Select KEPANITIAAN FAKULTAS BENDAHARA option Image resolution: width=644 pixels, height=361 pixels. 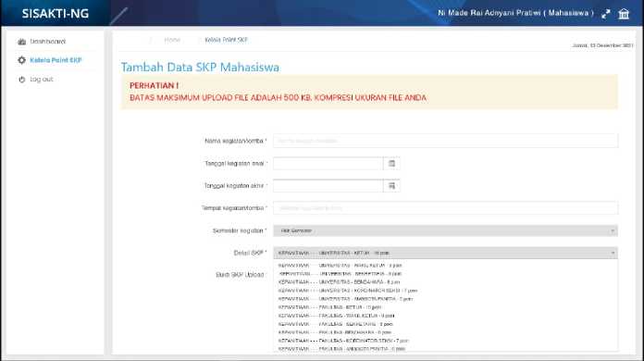[x=335, y=332]
